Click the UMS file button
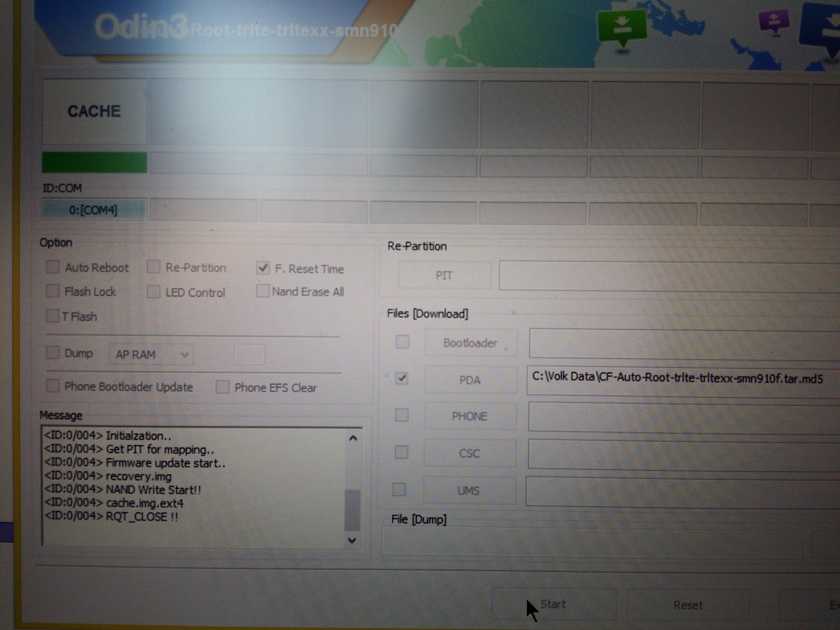The image size is (840, 630). [x=469, y=491]
